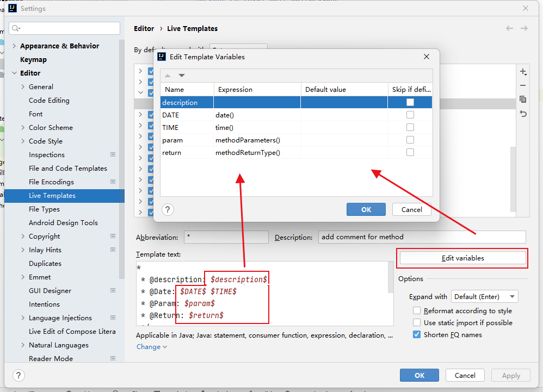Click the Abbreviation text field
The height and width of the screenshot is (392, 543).
pos(226,237)
